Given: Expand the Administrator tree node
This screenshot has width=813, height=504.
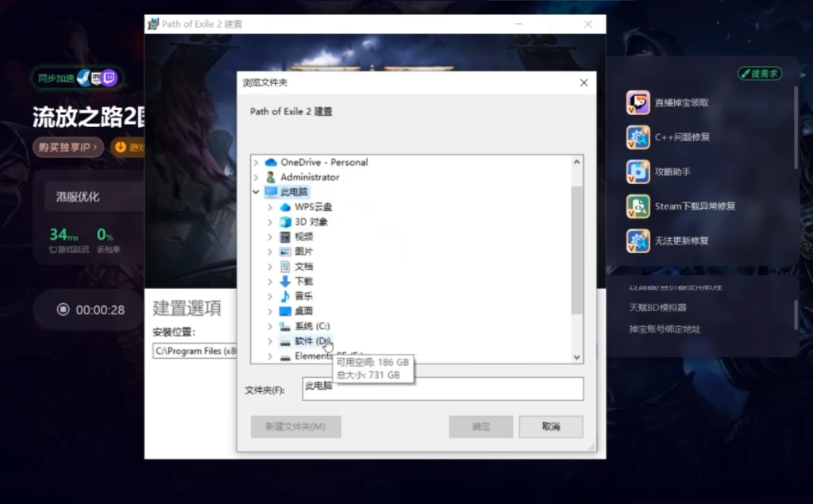Looking at the screenshot, I should (256, 177).
